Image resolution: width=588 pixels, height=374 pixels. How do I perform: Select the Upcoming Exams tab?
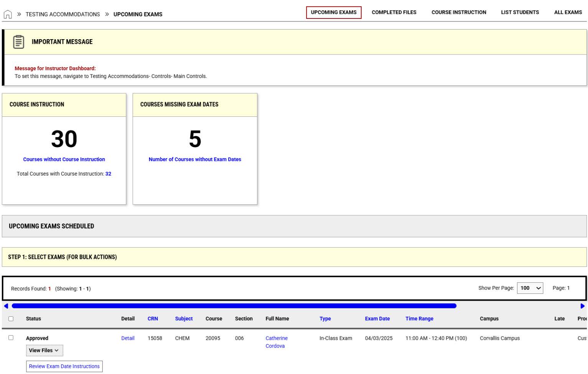tap(333, 12)
